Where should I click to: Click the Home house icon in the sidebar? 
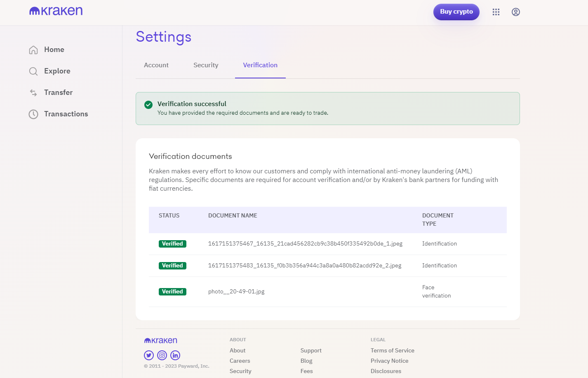point(33,50)
